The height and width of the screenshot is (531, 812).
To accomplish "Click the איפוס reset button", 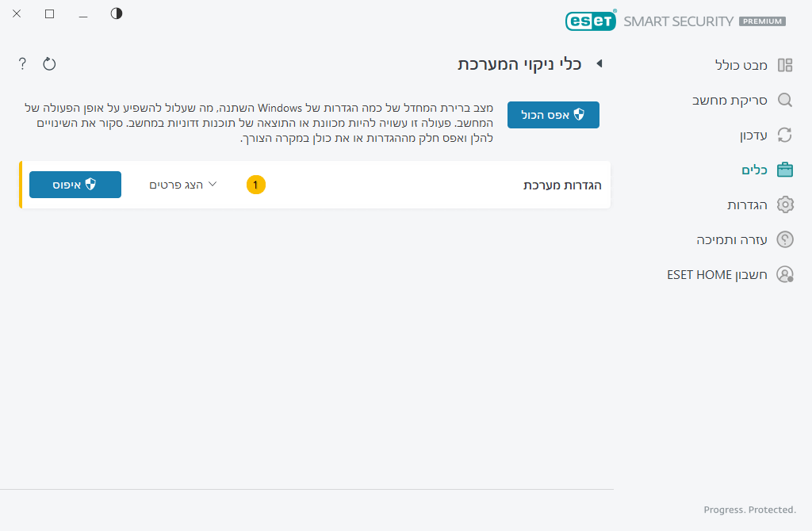I will pos(75,184).
